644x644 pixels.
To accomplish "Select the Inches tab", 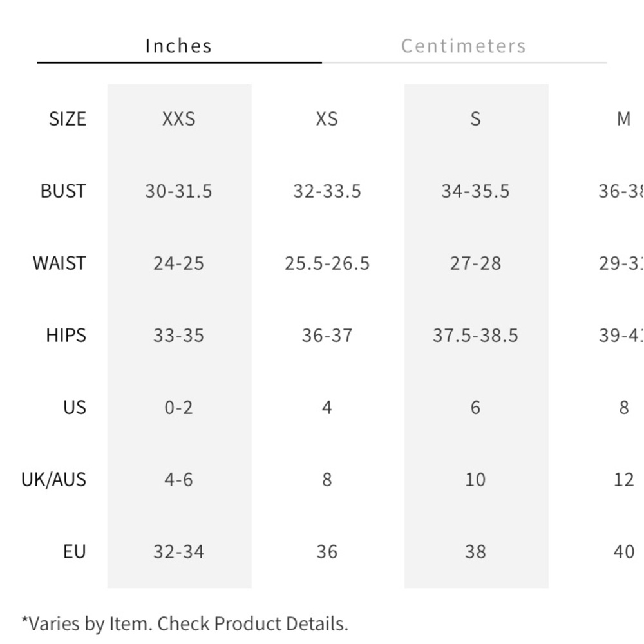I will click(x=178, y=46).
